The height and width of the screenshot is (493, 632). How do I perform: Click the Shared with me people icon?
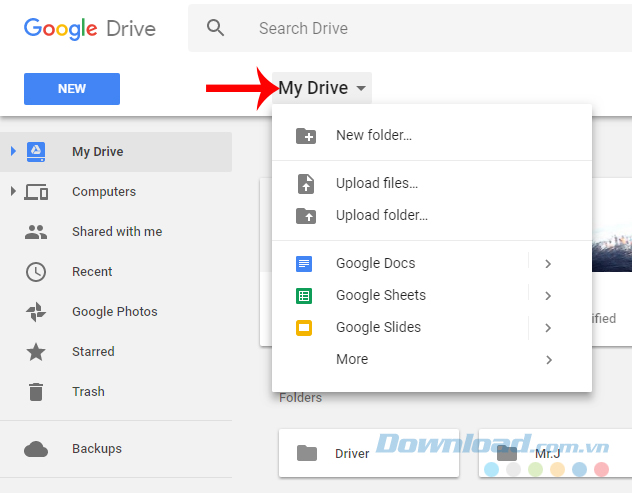click(36, 232)
